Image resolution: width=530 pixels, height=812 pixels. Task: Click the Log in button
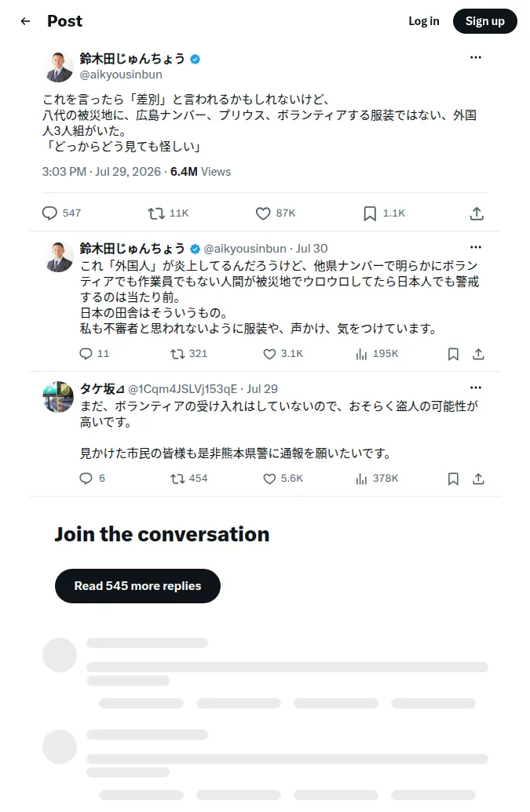pyautogui.click(x=424, y=21)
